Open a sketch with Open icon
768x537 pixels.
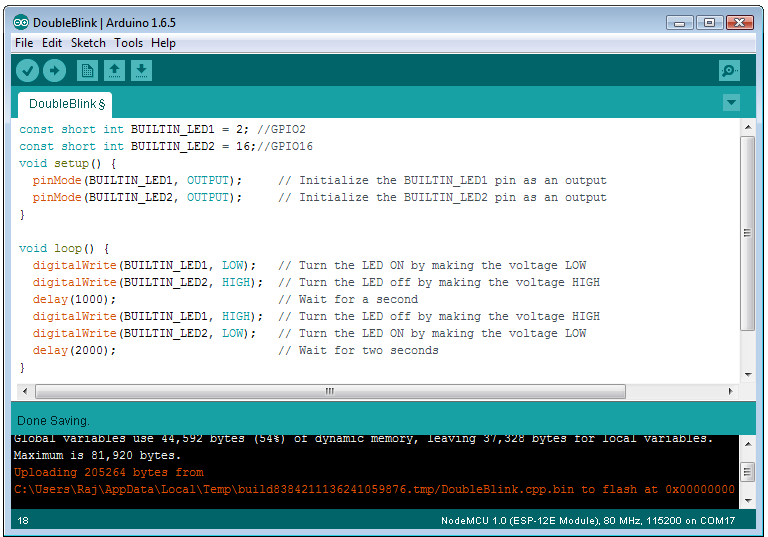tap(114, 71)
